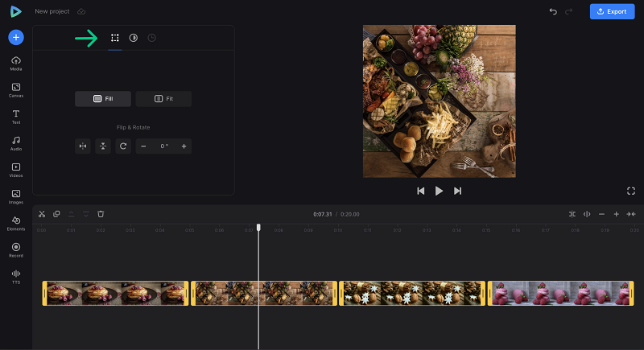Open the Canvas sidebar panel

(16, 90)
